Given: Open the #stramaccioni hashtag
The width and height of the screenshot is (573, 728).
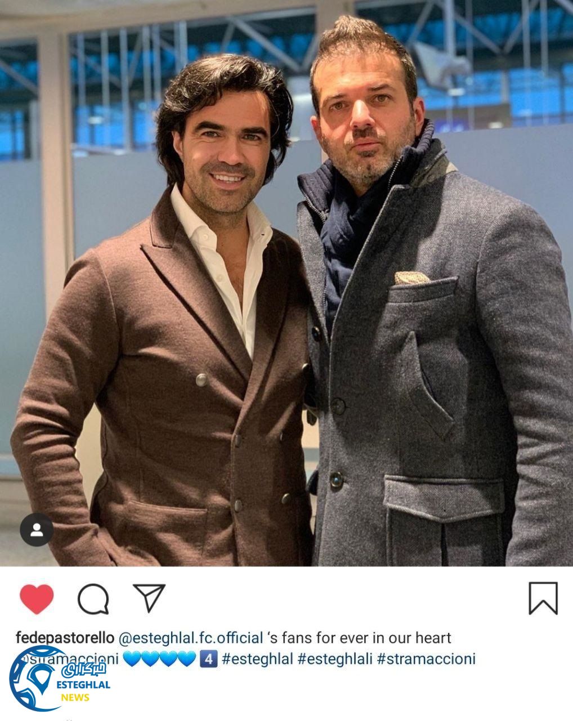Looking at the screenshot, I should point(426,659).
